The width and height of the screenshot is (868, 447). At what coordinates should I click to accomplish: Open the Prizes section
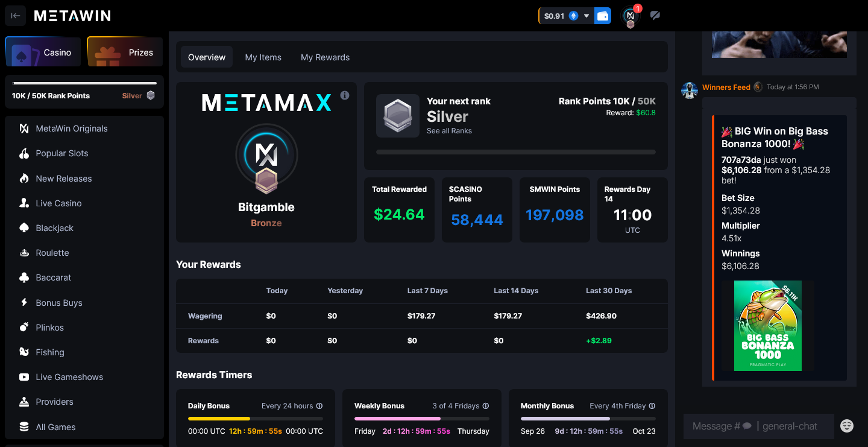point(125,52)
